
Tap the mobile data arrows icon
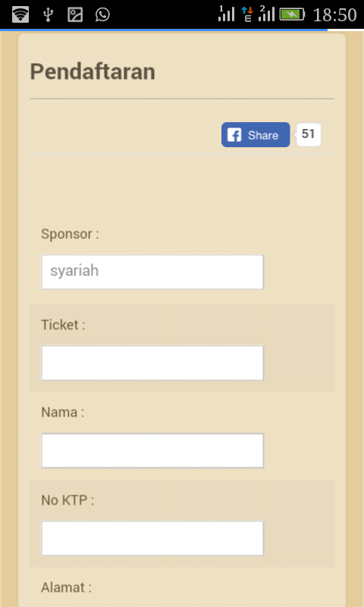(247, 14)
